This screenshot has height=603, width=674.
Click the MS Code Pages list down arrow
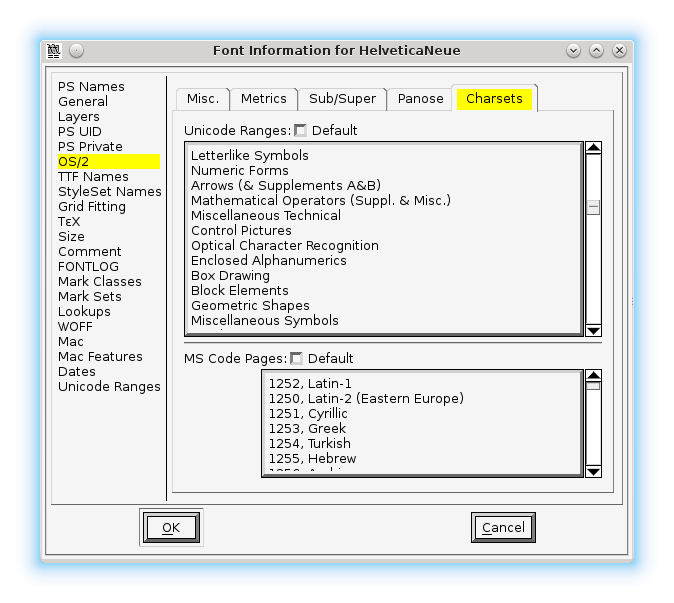click(594, 471)
